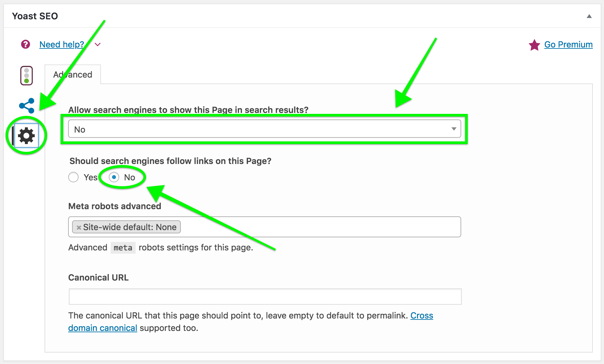This screenshot has width=604, height=364.
Task: Click into the Canonical URL field
Action: pyautogui.click(x=265, y=297)
